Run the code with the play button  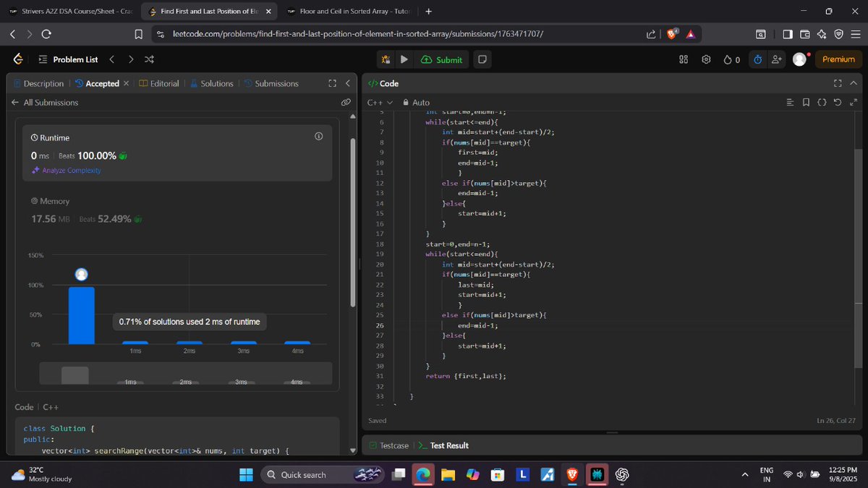(404, 59)
